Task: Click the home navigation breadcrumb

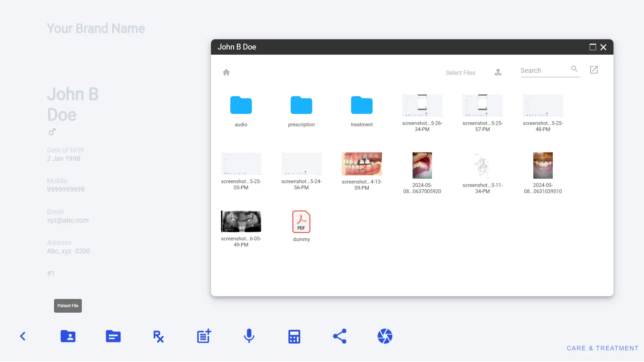Action: point(226,72)
